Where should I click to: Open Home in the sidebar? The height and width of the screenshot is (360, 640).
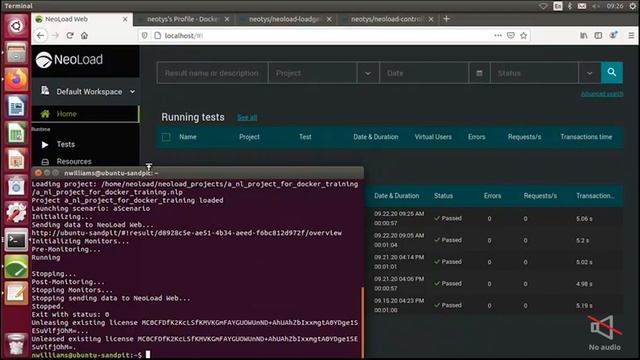coord(86,114)
